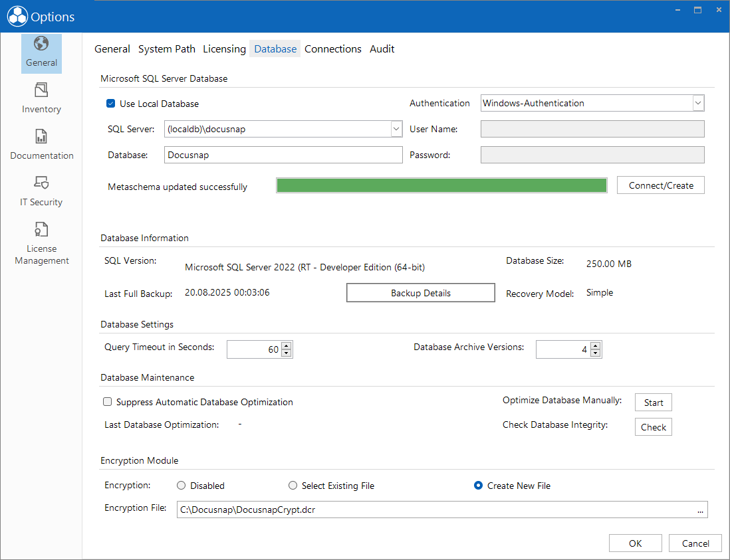Switch to the Connections tab
Screen dimensions: 730x560
[x=333, y=49]
